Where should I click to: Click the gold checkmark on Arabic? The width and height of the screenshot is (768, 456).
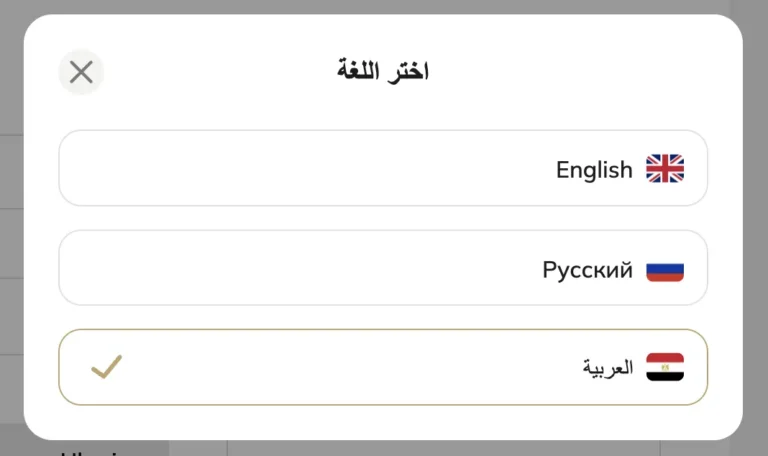[x=106, y=367]
